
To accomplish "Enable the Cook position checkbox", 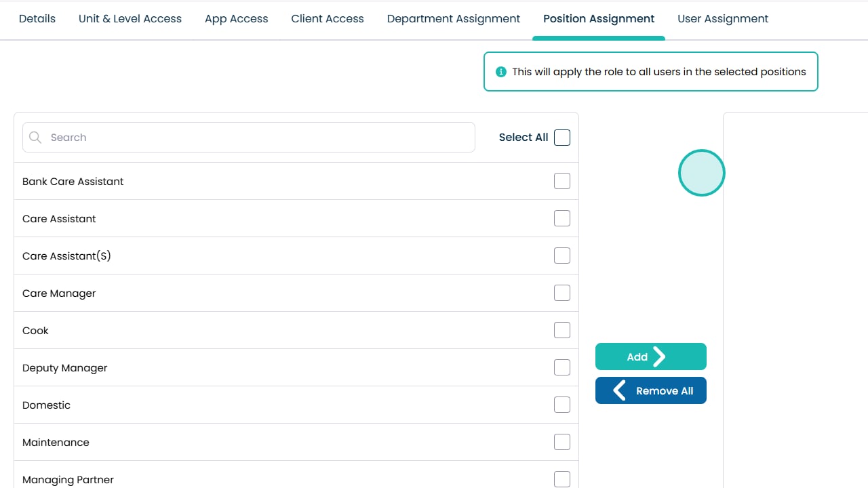I will [562, 330].
